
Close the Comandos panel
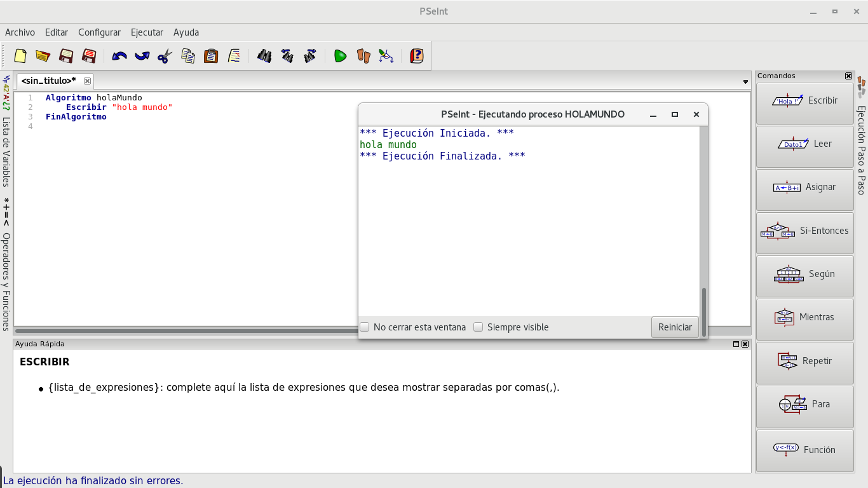click(x=848, y=76)
